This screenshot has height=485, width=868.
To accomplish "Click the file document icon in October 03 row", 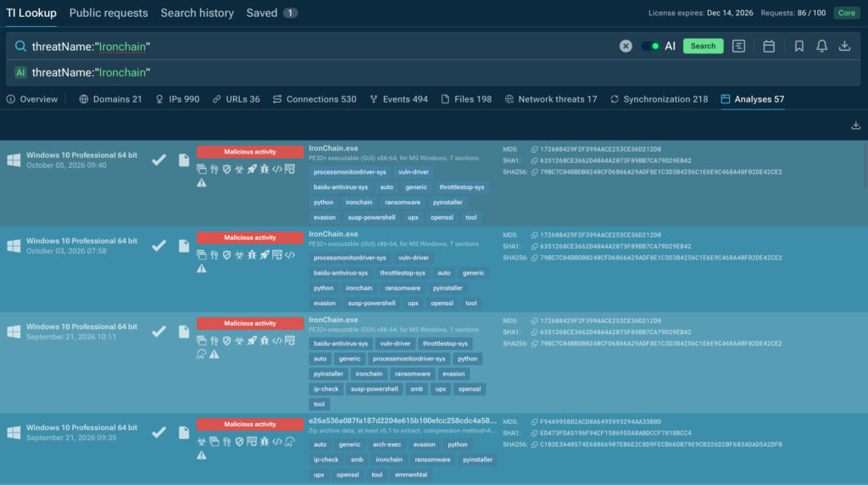I will point(184,246).
